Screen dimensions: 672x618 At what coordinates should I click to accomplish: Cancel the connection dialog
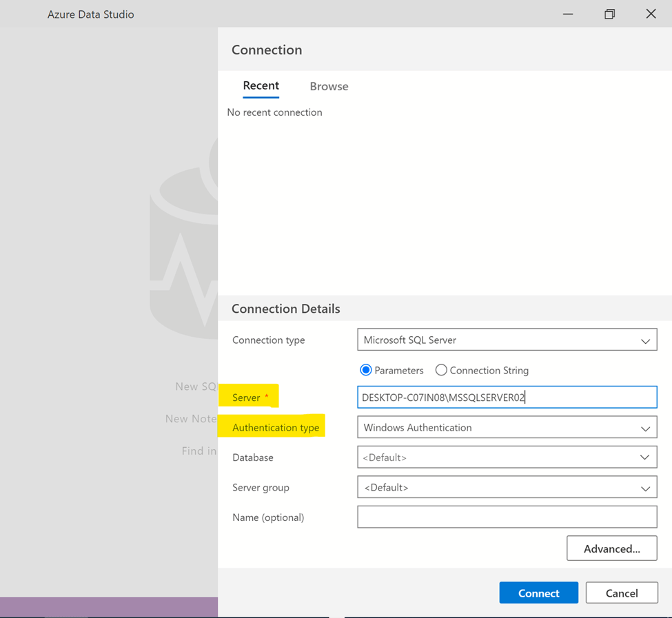(621, 593)
